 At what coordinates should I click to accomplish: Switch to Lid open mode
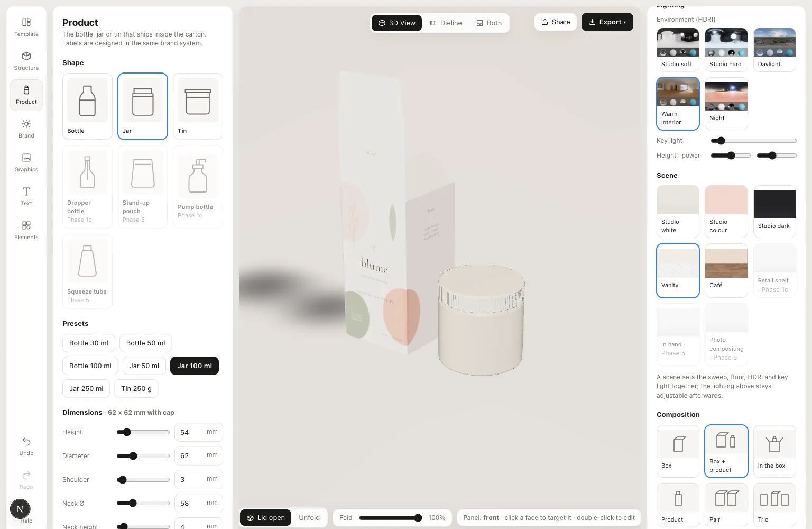tap(265, 518)
